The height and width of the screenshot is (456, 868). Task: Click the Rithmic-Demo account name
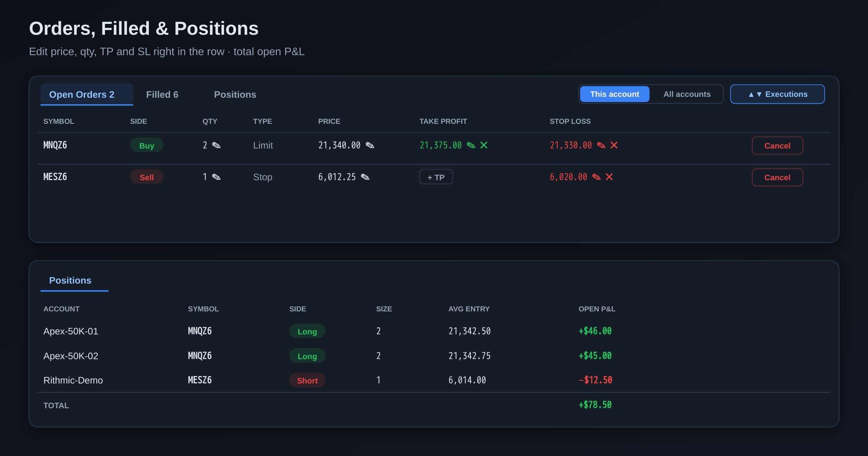click(x=73, y=380)
